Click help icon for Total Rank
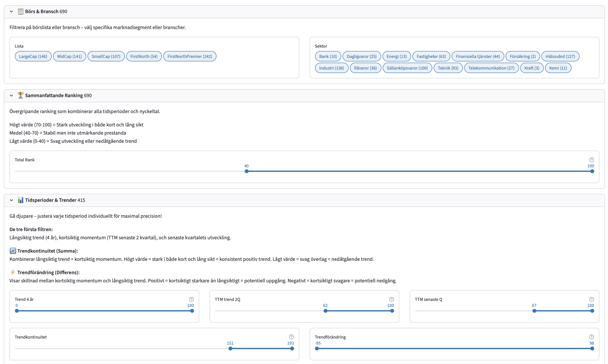Image resolution: width=608 pixels, height=364 pixels. coord(591,160)
